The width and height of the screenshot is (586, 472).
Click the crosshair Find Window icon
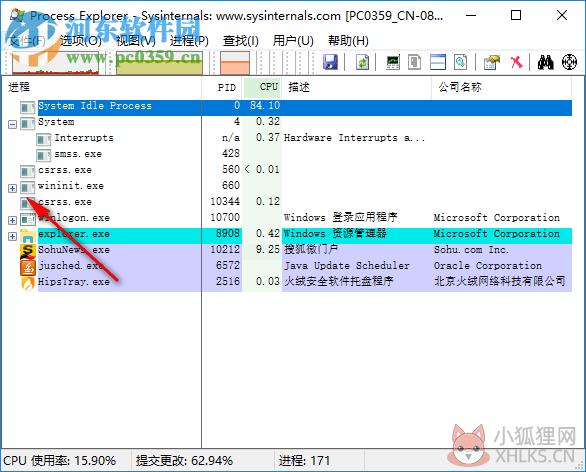[570, 62]
